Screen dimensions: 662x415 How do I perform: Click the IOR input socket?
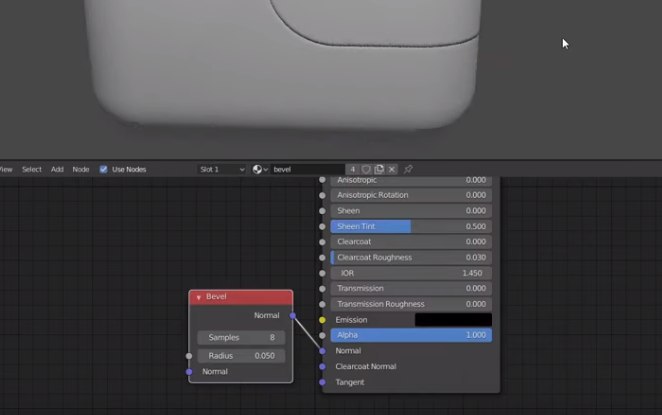pos(322,273)
